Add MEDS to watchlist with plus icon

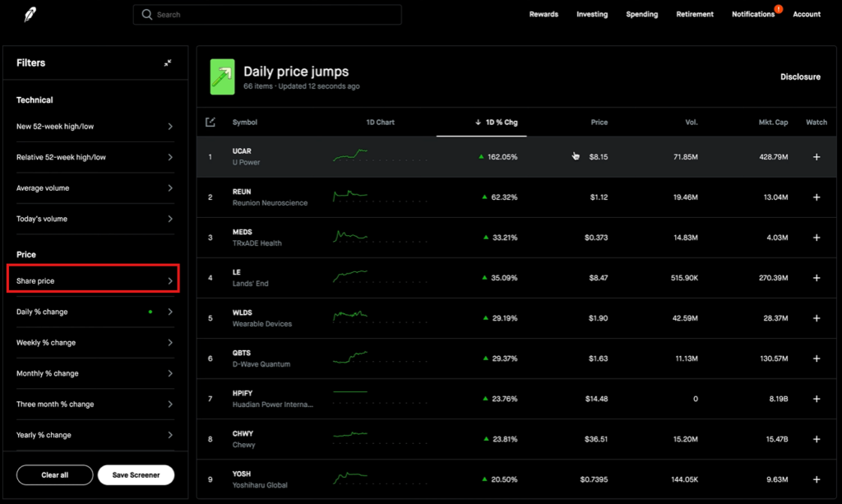817,238
